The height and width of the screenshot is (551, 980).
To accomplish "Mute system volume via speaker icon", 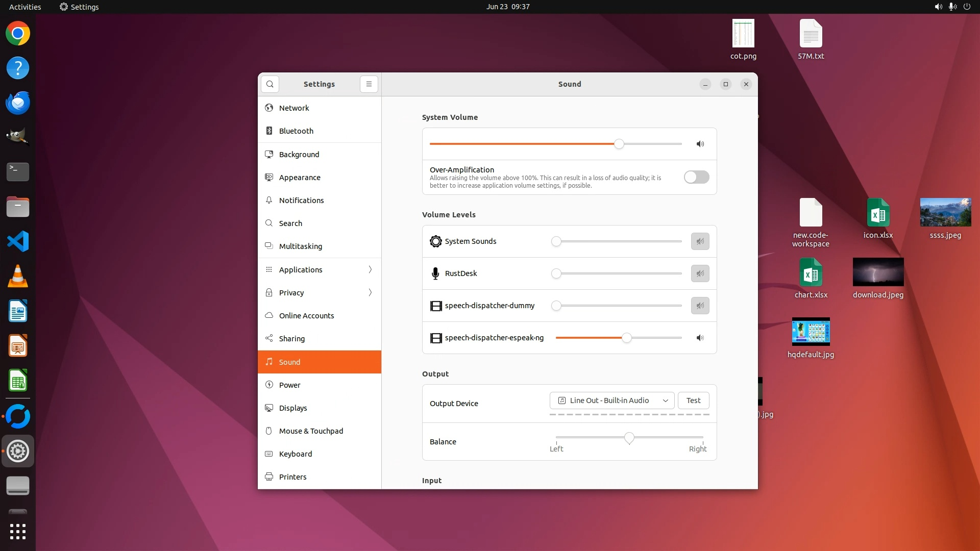I will pyautogui.click(x=700, y=144).
